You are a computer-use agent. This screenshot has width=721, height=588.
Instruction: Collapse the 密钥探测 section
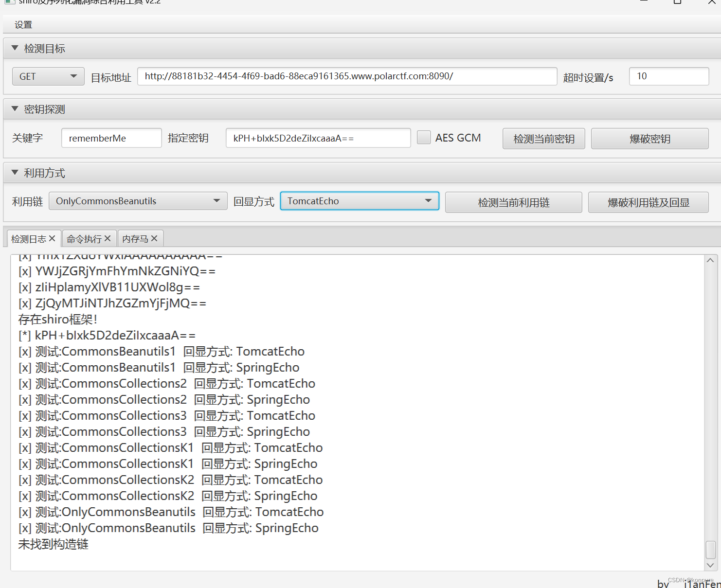point(15,109)
